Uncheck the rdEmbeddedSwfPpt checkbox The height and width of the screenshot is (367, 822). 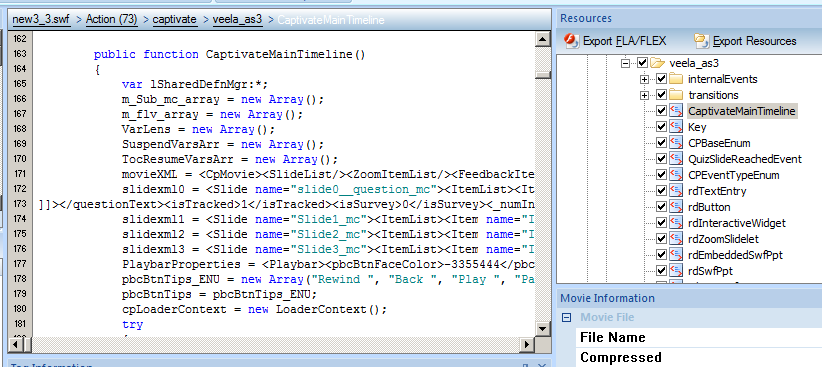[x=661, y=255]
